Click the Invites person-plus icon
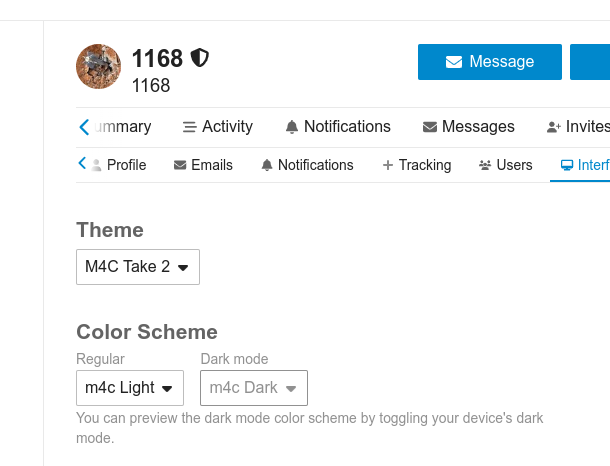 pyautogui.click(x=554, y=127)
